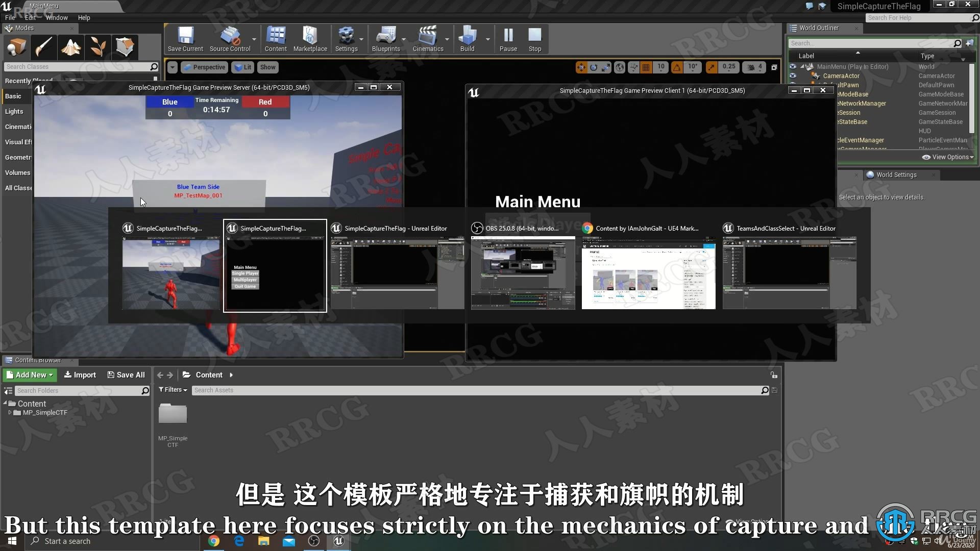This screenshot has height=551, width=980.
Task: Open the Edit menu
Action: [30, 17]
